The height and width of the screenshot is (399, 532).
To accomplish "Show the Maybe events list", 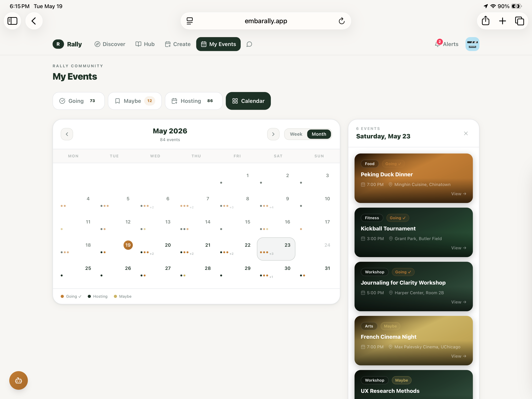I will [x=135, y=101].
